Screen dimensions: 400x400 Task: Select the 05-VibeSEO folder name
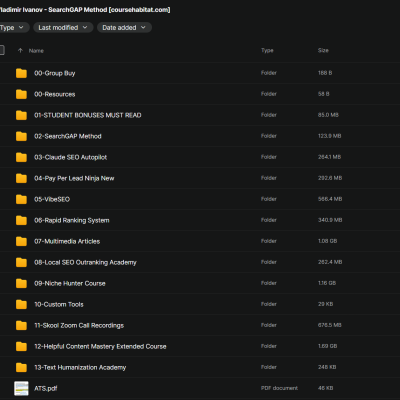click(52, 199)
